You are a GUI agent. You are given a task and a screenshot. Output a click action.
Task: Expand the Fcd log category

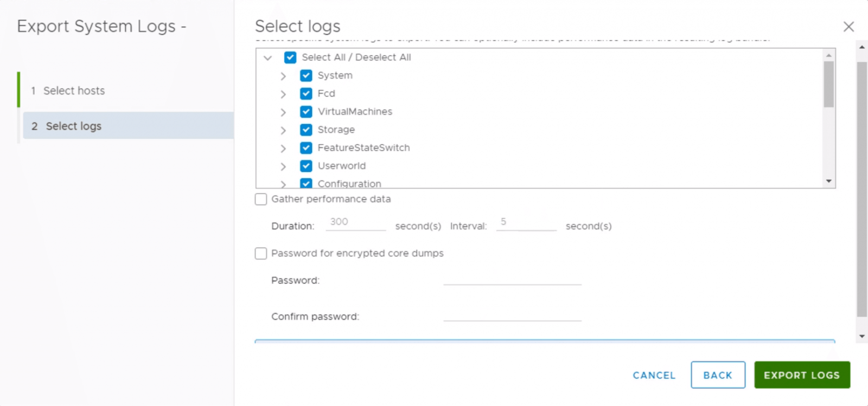tap(283, 94)
